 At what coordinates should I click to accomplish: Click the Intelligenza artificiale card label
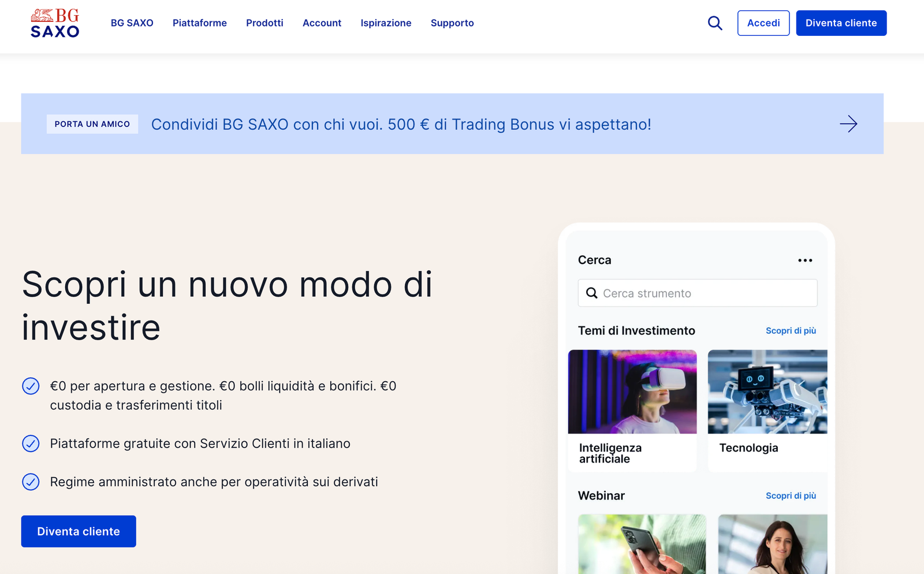[610, 453]
